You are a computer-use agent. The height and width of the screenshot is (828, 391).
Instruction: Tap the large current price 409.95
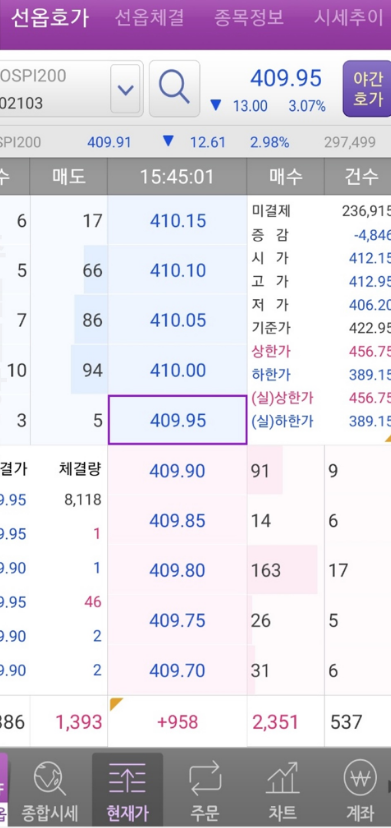coord(285,78)
